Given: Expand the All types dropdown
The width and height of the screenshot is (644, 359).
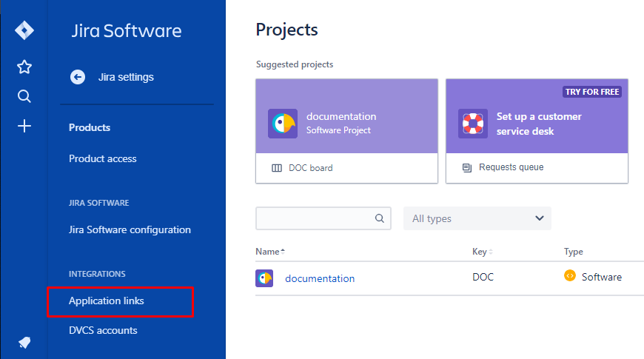Looking at the screenshot, I should [477, 218].
